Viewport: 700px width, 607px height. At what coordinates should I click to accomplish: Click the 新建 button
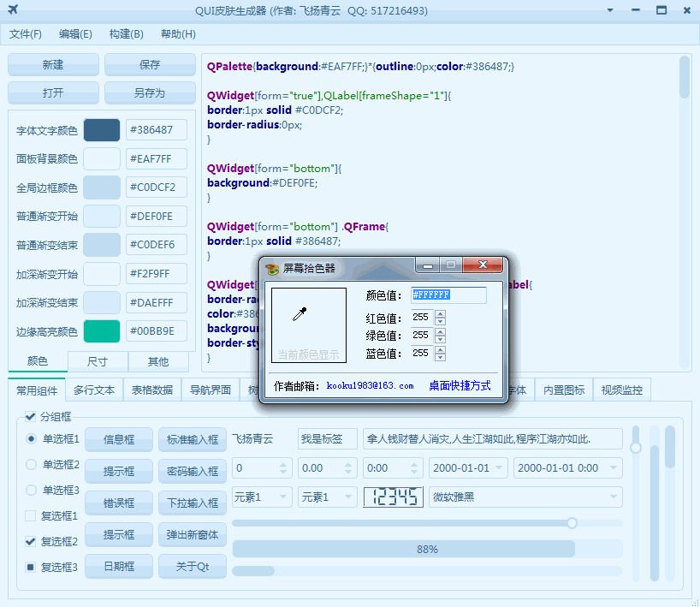point(53,65)
